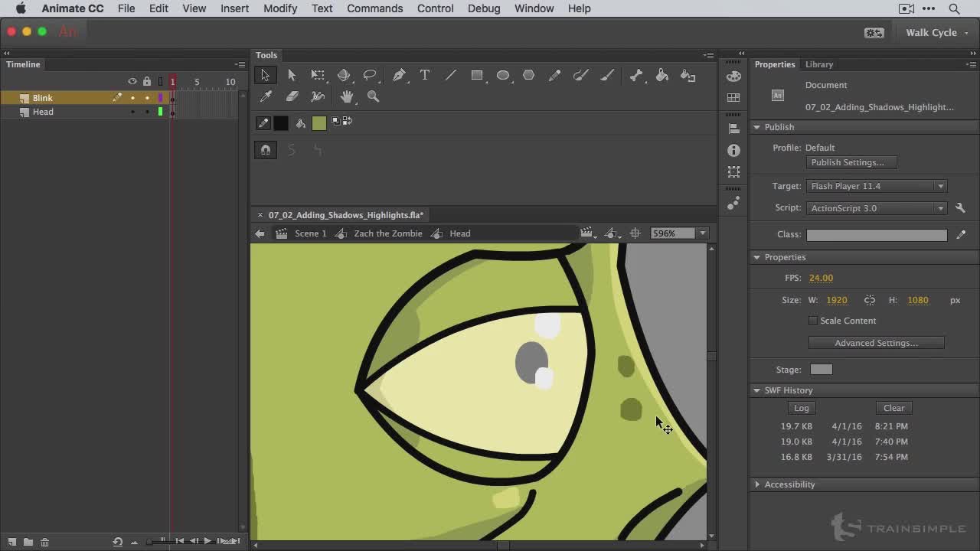Open the Commands menu
Image resolution: width=980 pixels, height=551 pixels.
tap(374, 8)
